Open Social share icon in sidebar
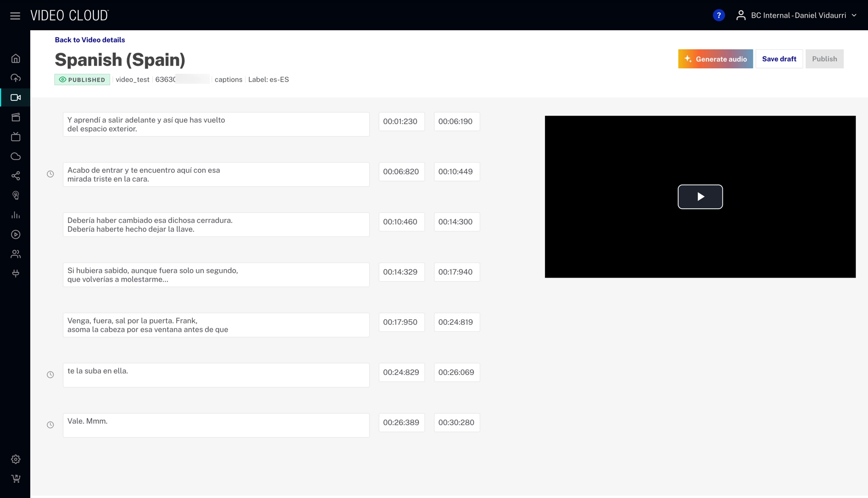Viewport: 868px width, 498px height. [16, 176]
